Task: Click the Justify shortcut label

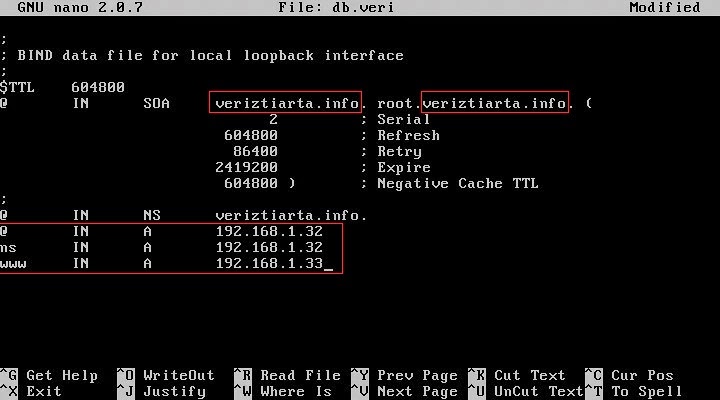Action: click(174, 392)
